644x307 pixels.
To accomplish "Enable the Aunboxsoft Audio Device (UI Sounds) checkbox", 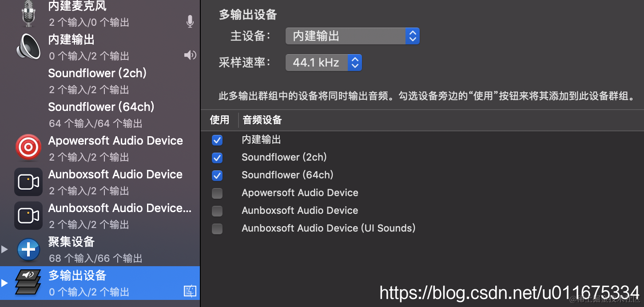I will coord(217,229).
